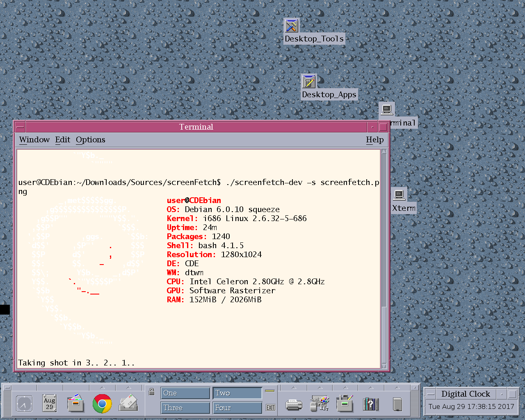Click the Digital Clock title bar
This screenshot has height=420, width=525.
tap(466, 394)
